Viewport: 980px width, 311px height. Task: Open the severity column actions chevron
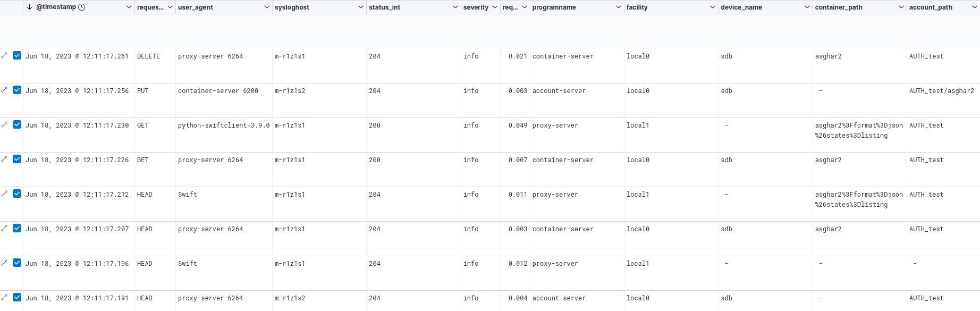click(x=495, y=7)
